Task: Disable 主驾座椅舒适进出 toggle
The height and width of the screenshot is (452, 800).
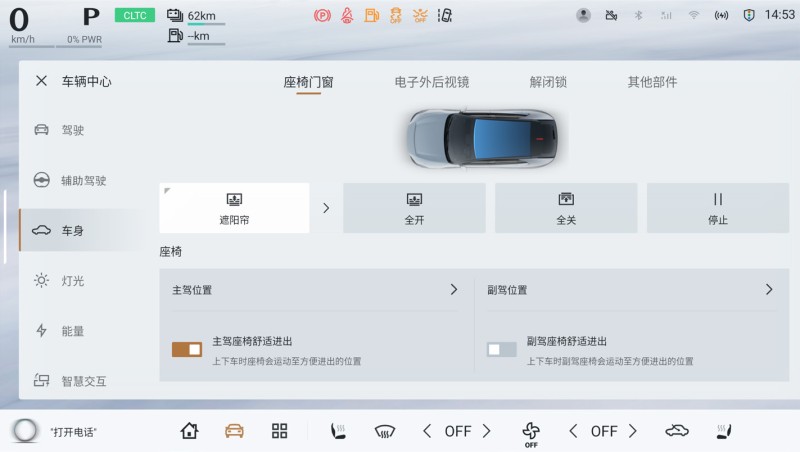Action: (x=187, y=349)
